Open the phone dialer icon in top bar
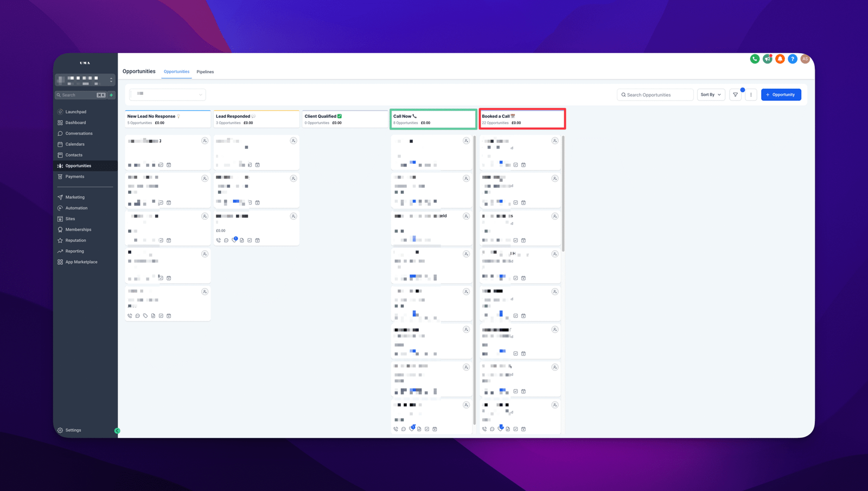This screenshot has width=868, height=491. (755, 59)
